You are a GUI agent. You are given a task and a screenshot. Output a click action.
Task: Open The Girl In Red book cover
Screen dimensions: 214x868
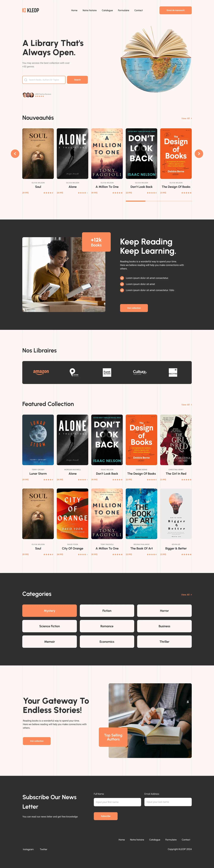tap(176, 440)
